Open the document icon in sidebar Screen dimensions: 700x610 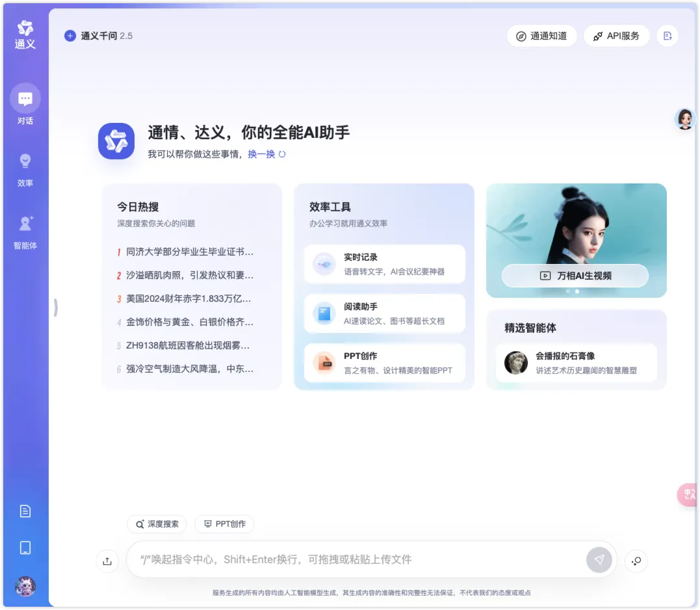25,511
